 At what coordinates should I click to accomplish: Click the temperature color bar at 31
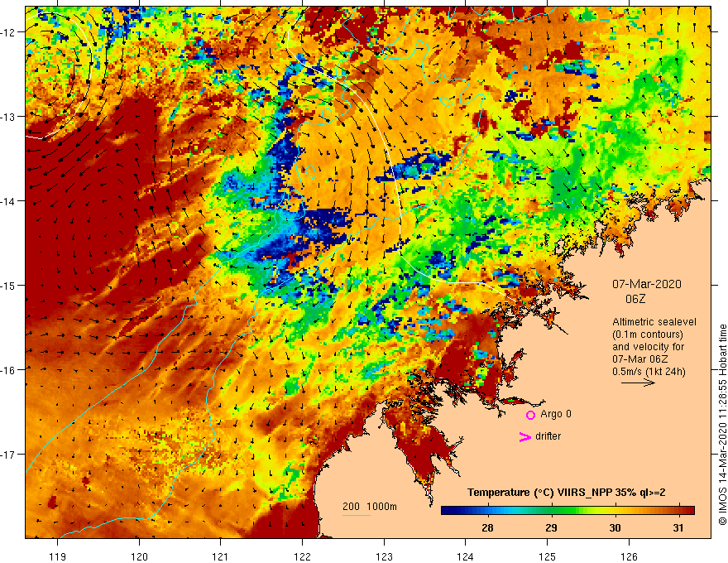[679, 511]
